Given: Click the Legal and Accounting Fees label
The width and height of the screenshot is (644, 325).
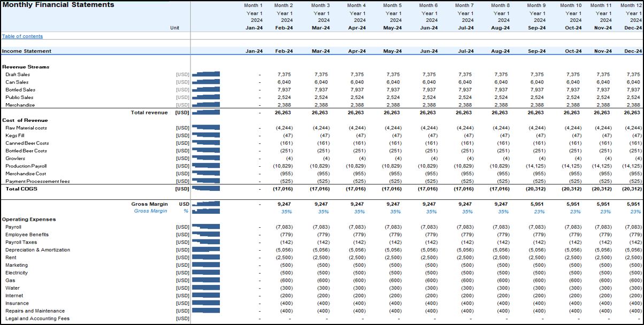Looking at the screenshot, I should pos(37,319).
